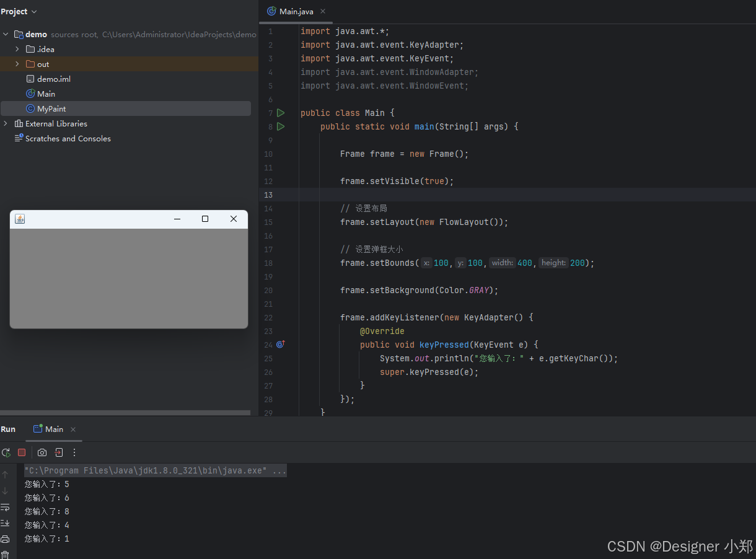756x559 pixels.
Task: Click the Java cup icon in the Frame window
Action: 20,219
